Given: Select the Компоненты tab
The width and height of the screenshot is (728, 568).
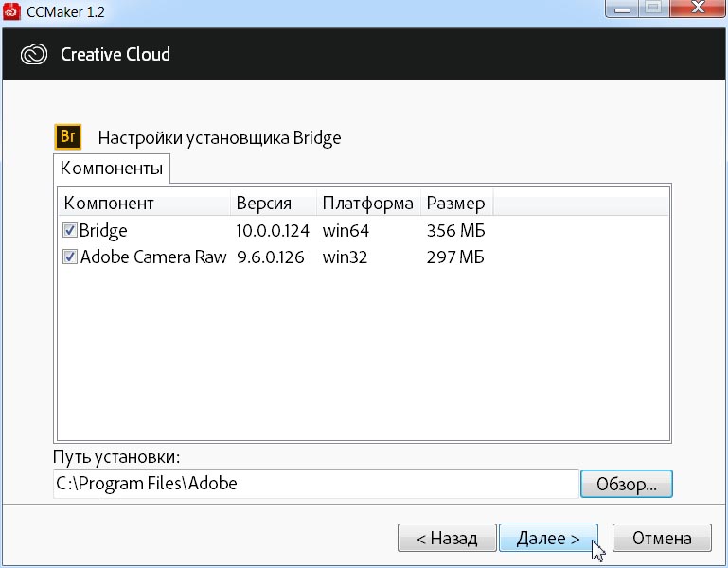Looking at the screenshot, I should coord(112,169).
